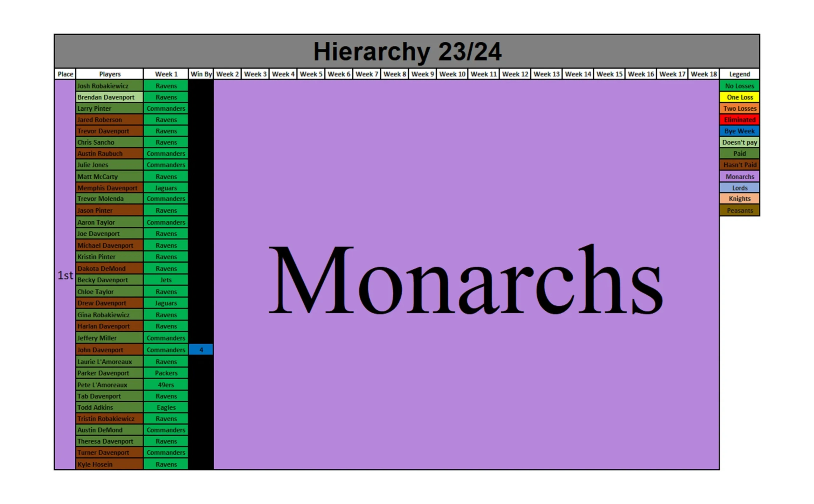The image size is (814, 504).
Task: Click Pete L'Amoreaux's 49ers pick
Action: click(x=166, y=385)
